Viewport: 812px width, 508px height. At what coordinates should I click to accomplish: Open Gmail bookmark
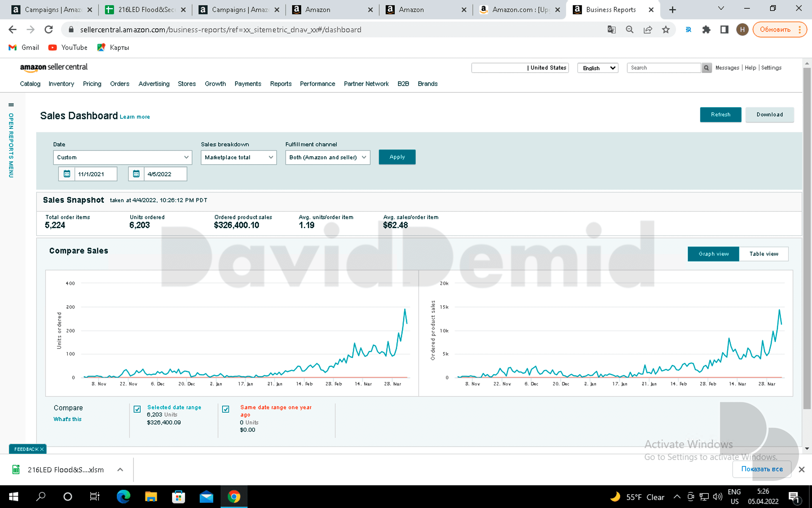(x=23, y=47)
